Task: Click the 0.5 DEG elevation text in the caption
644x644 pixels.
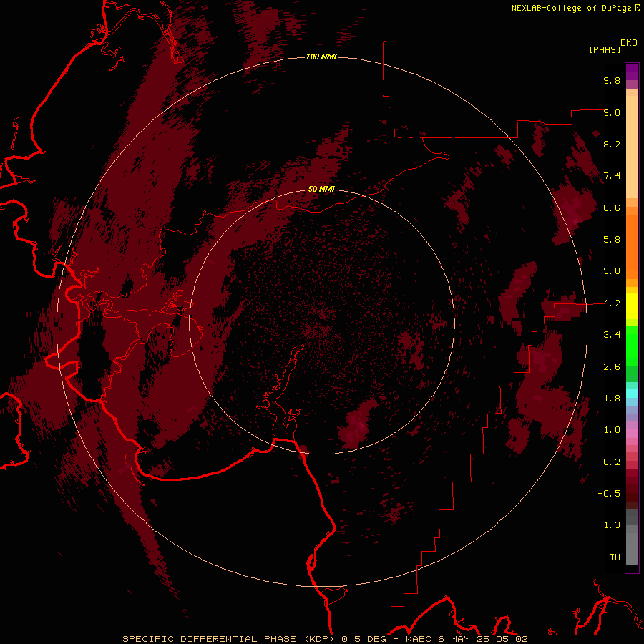Action: pyautogui.click(x=364, y=639)
